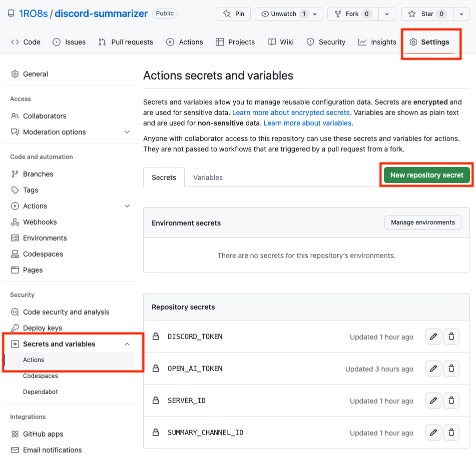The width and height of the screenshot is (476, 459).
Task: Edit the DISCORD_TOKEN secret pencil icon
Action: [433, 336]
